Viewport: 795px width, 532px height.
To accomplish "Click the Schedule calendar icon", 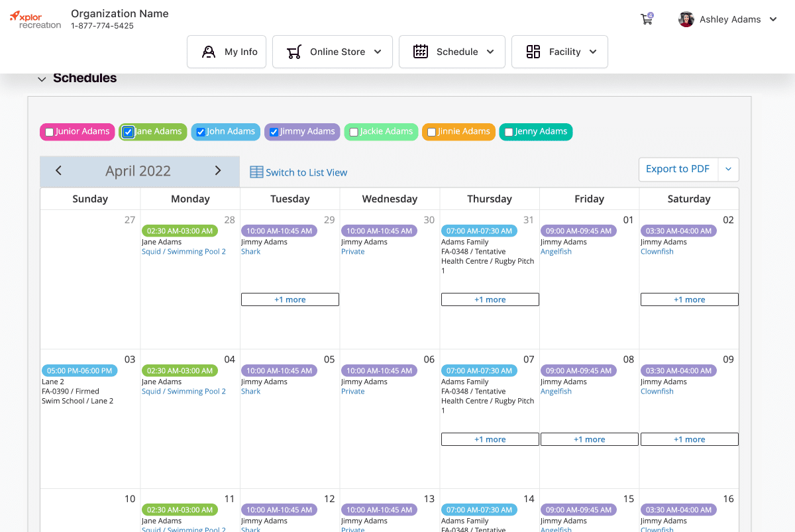I will 420,51.
